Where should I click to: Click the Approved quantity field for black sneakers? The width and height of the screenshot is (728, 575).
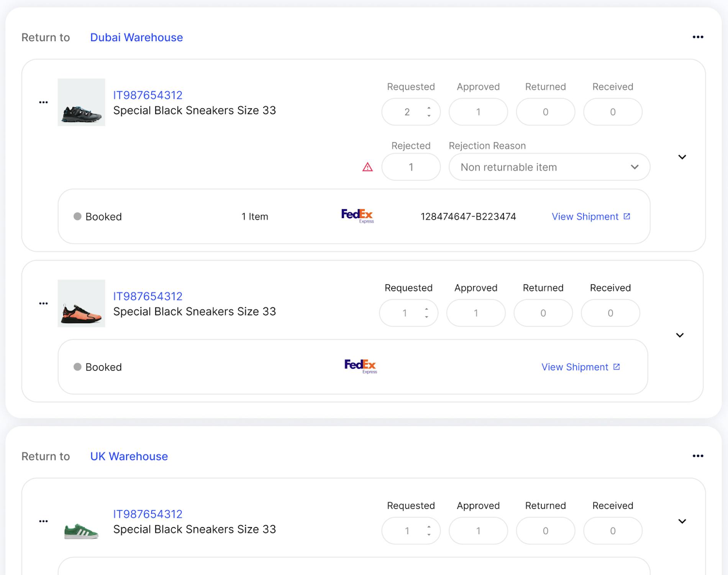478,112
